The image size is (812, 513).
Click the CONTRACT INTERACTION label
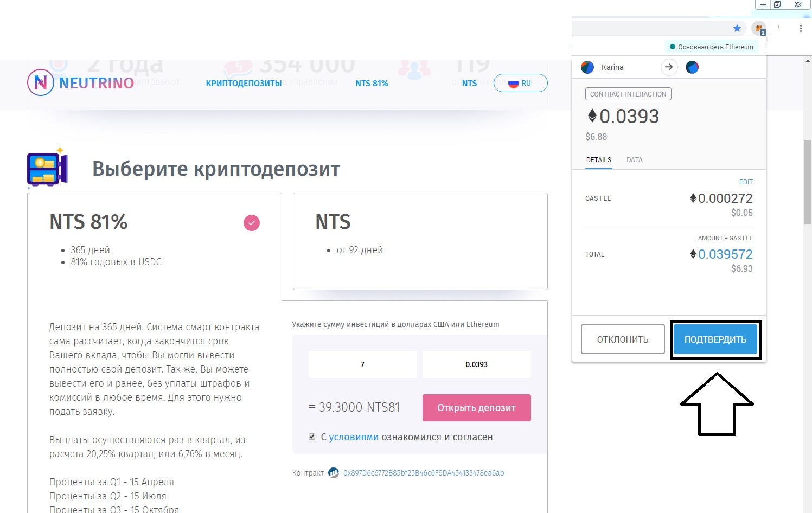click(628, 94)
